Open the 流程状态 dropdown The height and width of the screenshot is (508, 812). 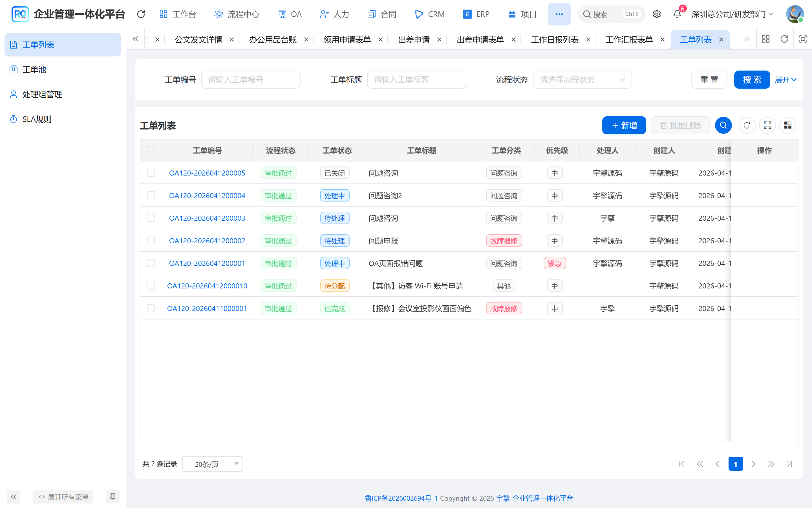(582, 80)
